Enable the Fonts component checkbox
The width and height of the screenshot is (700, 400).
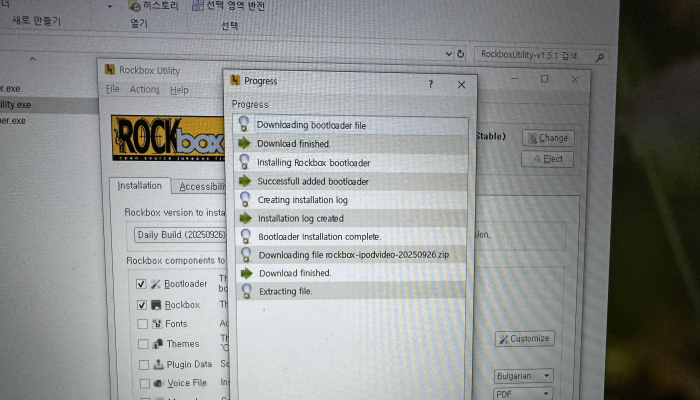click(143, 324)
